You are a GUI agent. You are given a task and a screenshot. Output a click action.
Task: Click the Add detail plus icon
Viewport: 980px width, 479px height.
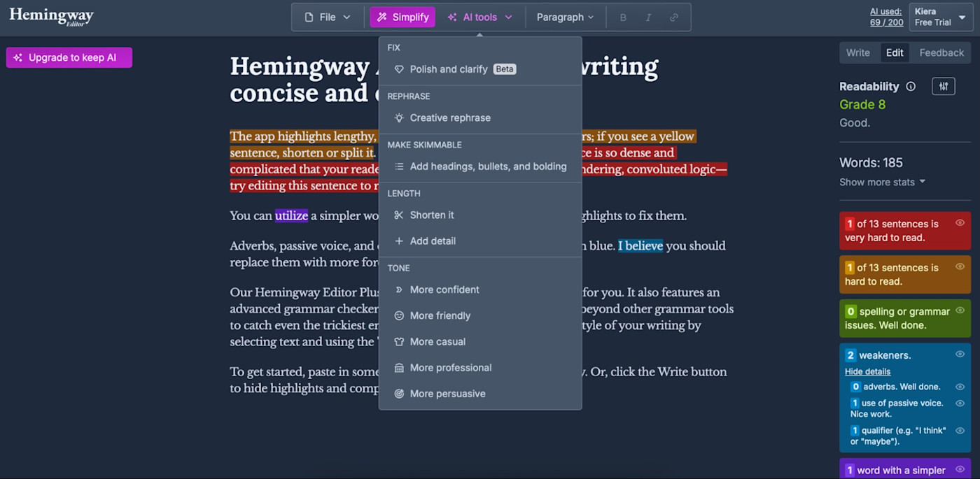pyautogui.click(x=399, y=241)
